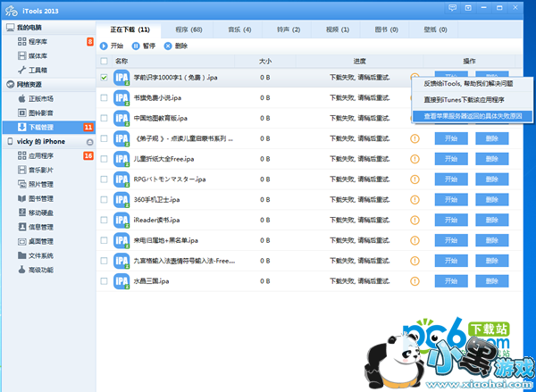Click the 名称 column header
This screenshot has height=392, width=536.
tap(122, 61)
